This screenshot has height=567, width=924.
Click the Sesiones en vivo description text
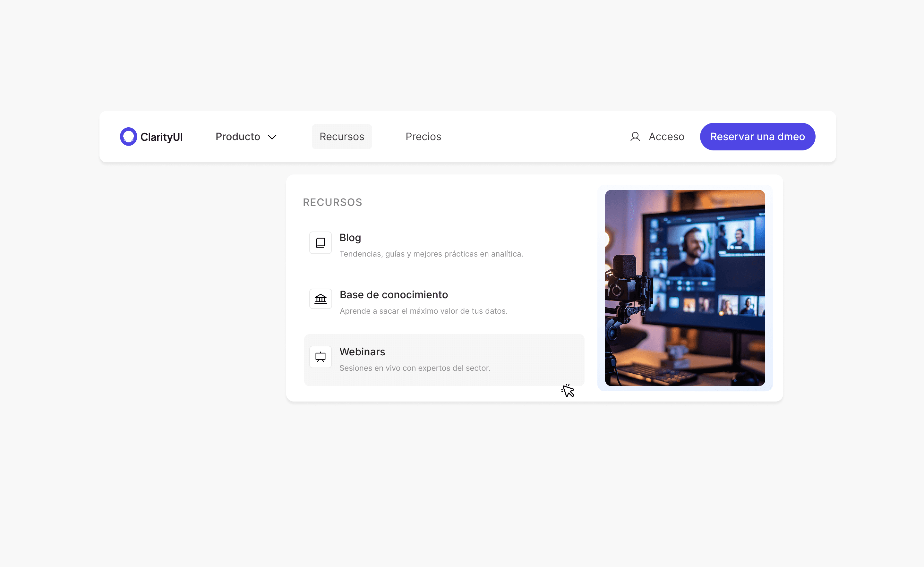click(415, 368)
